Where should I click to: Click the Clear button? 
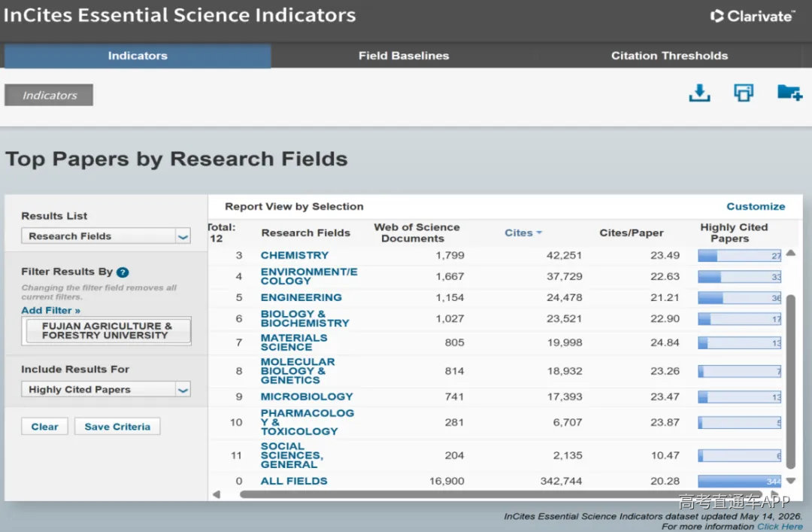point(44,426)
